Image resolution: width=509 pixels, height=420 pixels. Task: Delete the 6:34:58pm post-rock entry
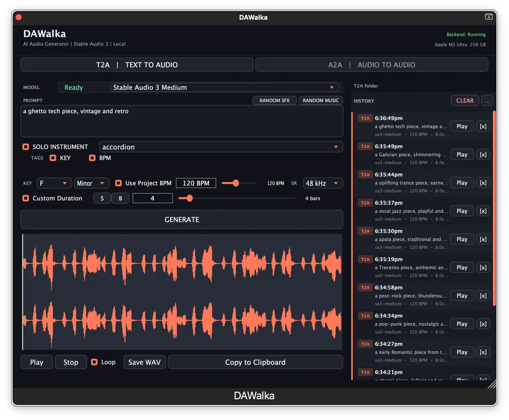(483, 296)
